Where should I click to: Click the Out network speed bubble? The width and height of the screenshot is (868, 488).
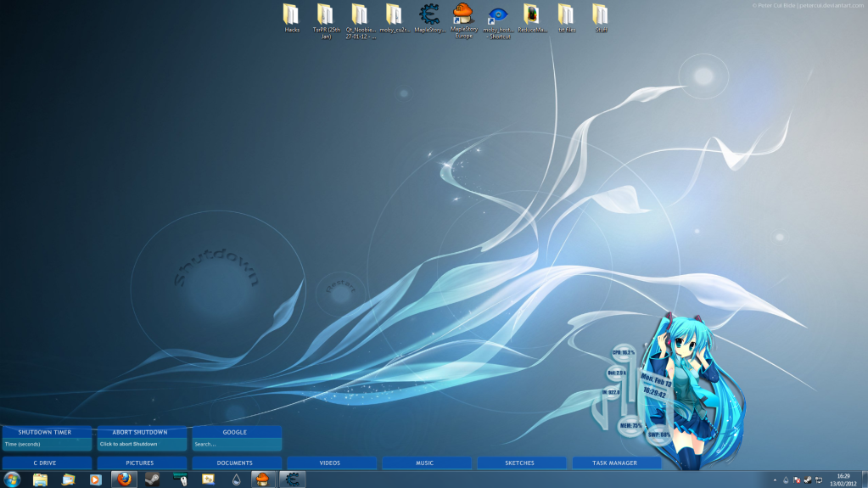click(617, 373)
